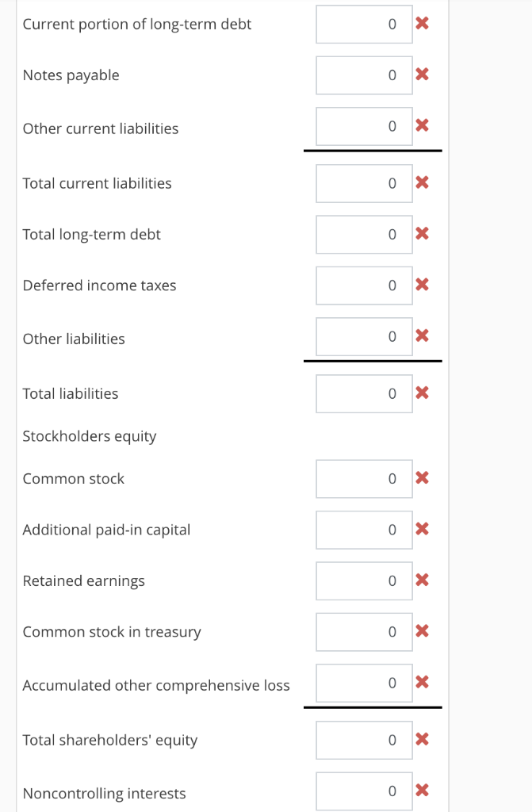Image resolution: width=532 pixels, height=812 pixels.
Task: Click inside the Notes payable value field
Action: [364, 75]
